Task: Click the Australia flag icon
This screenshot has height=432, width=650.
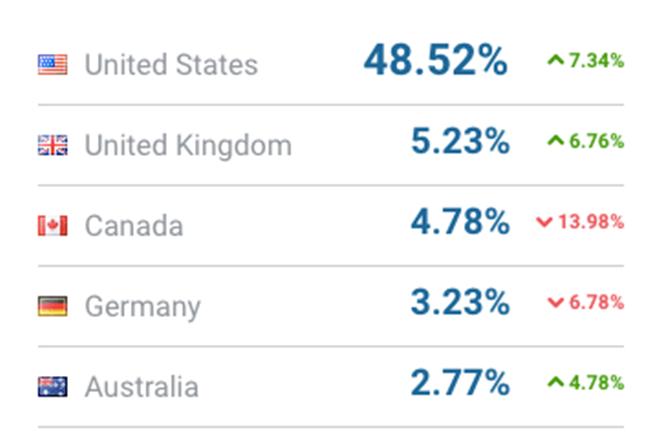Action: 52,386
